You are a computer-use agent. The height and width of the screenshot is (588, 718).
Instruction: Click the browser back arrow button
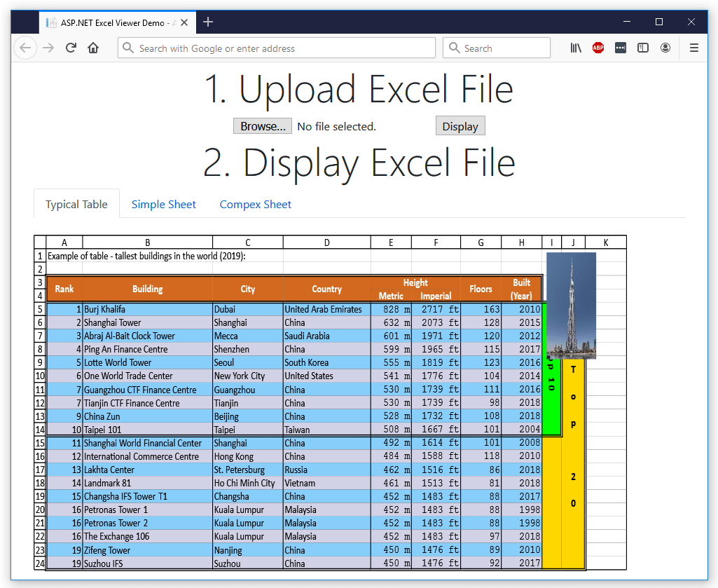tap(25, 48)
